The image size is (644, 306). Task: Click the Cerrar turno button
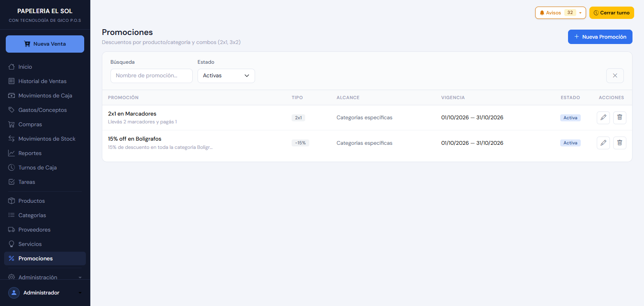[612, 13]
